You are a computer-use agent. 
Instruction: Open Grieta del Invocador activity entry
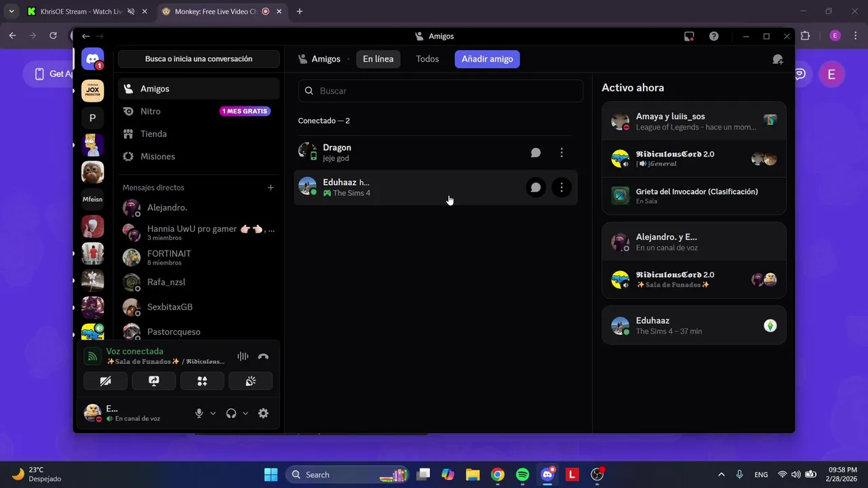(x=694, y=196)
